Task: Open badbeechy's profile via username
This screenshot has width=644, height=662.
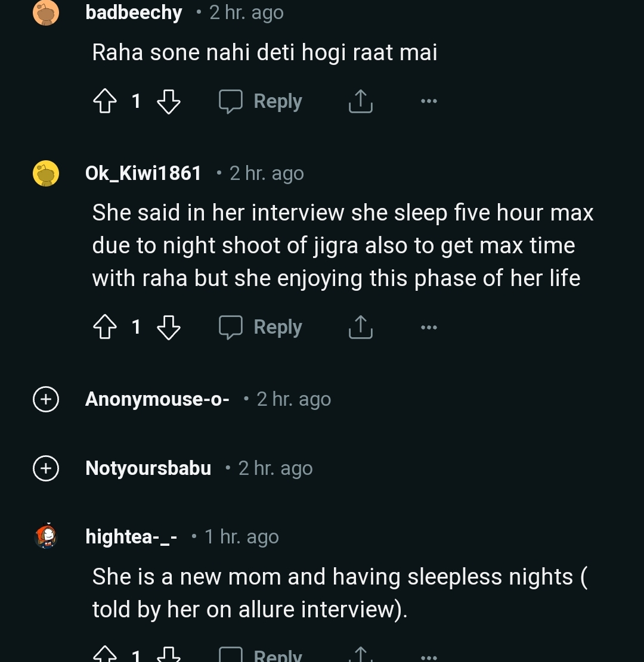Action: click(x=134, y=13)
